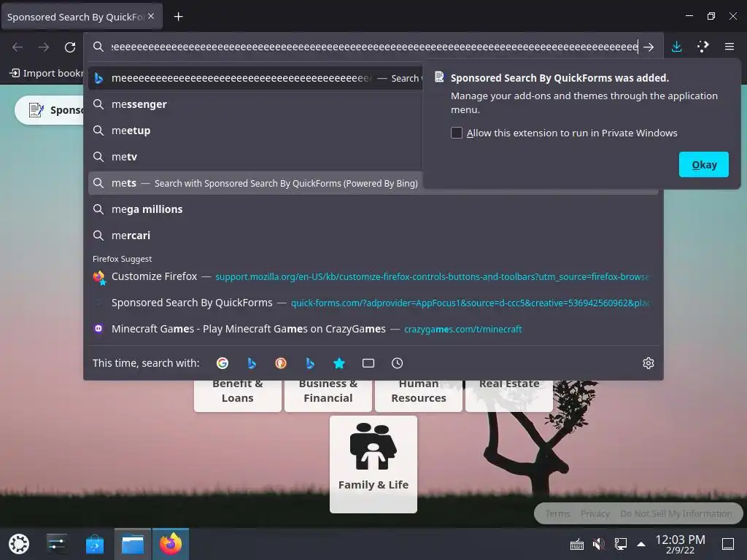Search this time with Google icon
747x560 pixels.
point(222,363)
